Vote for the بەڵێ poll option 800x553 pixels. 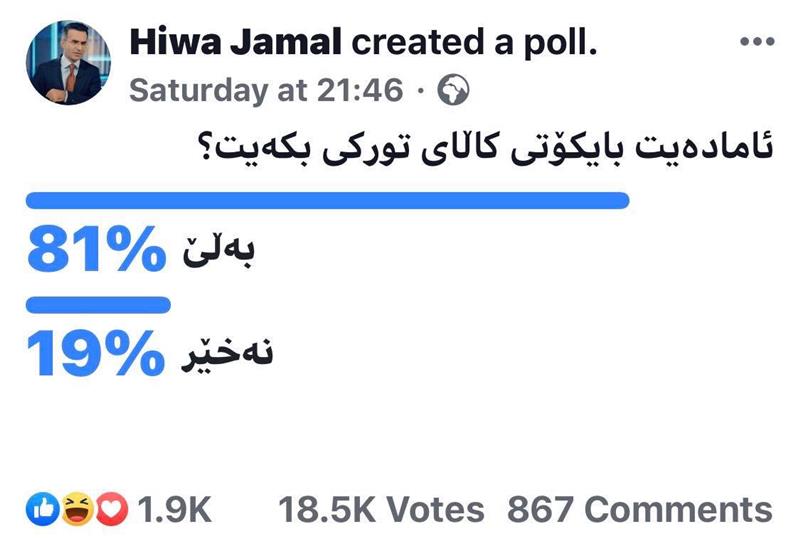coord(219,253)
